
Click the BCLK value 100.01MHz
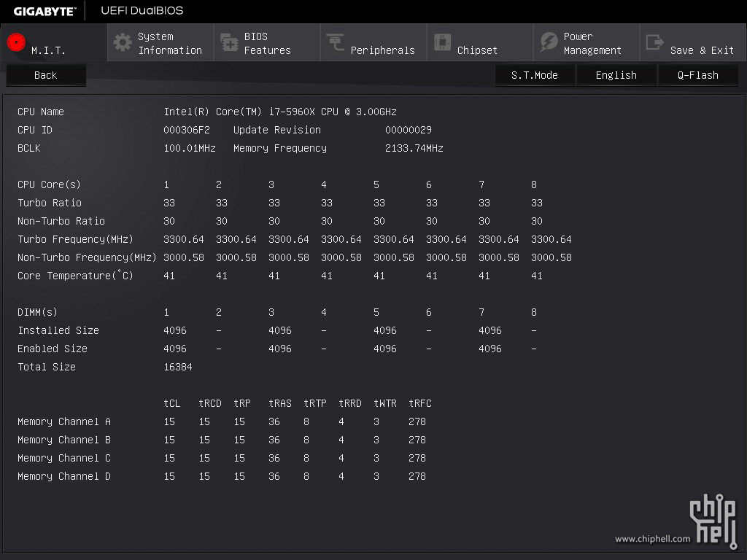(190, 148)
